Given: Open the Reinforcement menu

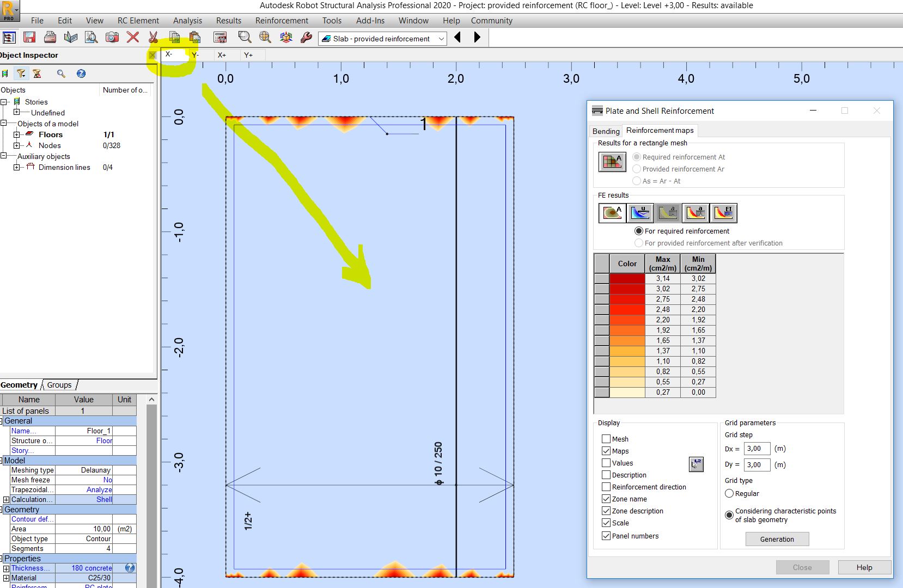Looking at the screenshot, I should (x=281, y=20).
